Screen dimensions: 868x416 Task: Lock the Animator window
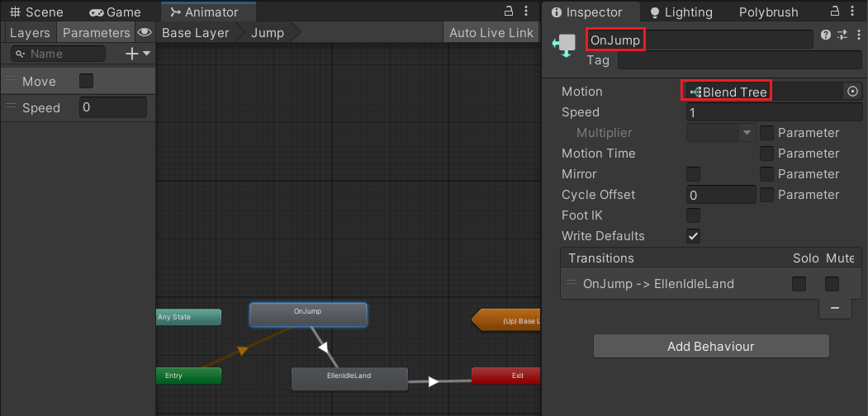[508, 11]
